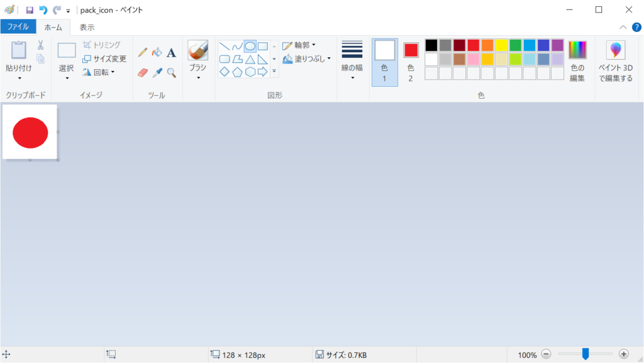Screen dimensions: 644x363
Task: Choose the Oval shape
Action: (250, 46)
